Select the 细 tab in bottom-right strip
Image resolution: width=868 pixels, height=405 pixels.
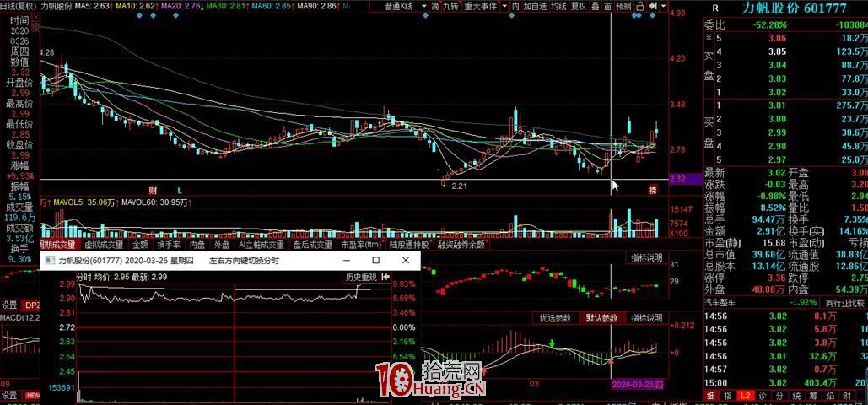tap(711, 396)
